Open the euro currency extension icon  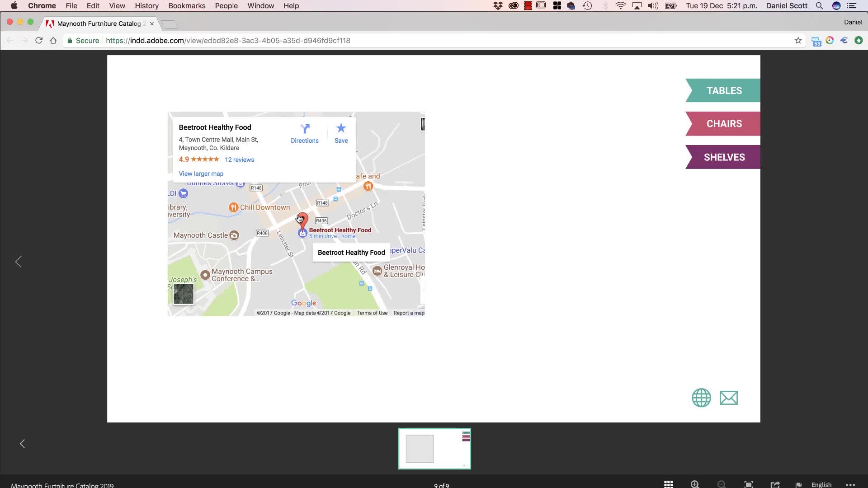coord(844,40)
